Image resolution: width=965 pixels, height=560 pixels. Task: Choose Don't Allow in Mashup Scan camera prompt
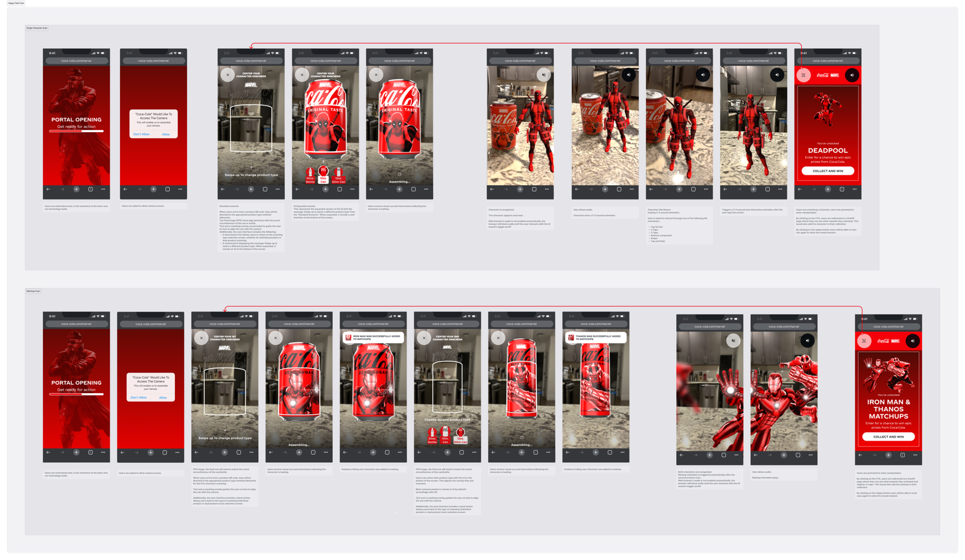pyautogui.click(x=138, y=397)
